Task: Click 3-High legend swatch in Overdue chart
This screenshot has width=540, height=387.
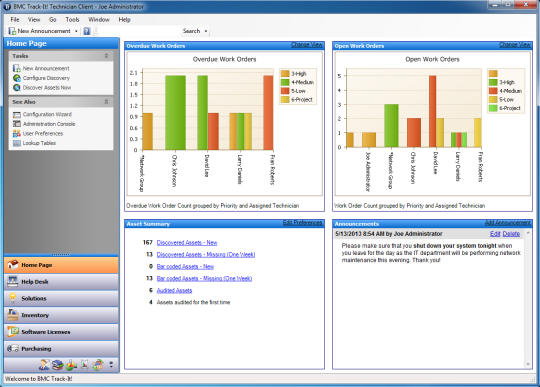Action: [x=285, y=74]
